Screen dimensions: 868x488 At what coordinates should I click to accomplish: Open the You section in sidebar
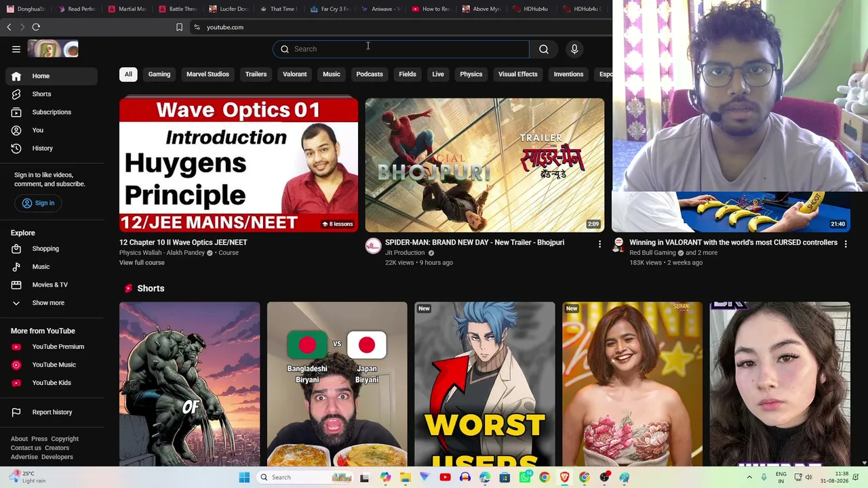click(52, 130)
